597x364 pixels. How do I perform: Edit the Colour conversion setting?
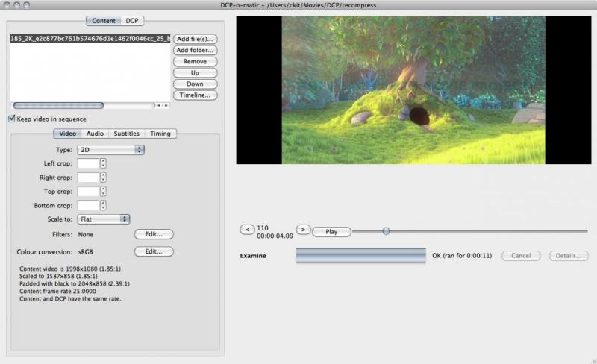click(154, 252)
